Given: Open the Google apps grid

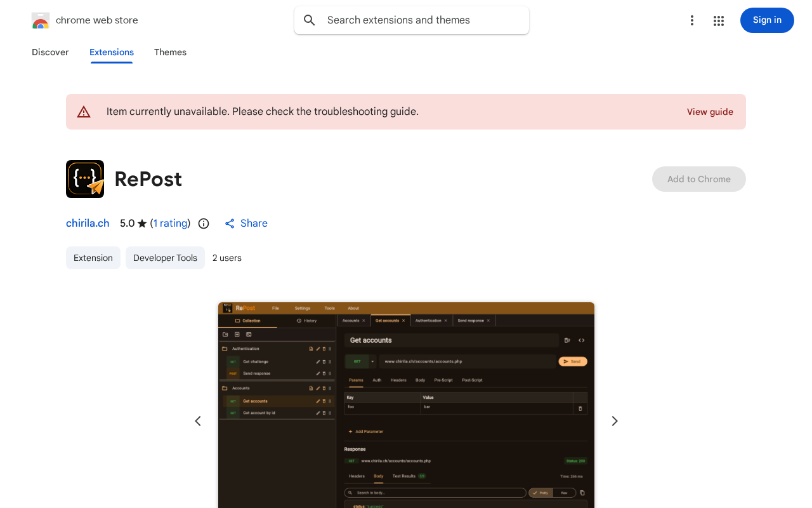Looking at the screenshot, I should tap(719, 20).
